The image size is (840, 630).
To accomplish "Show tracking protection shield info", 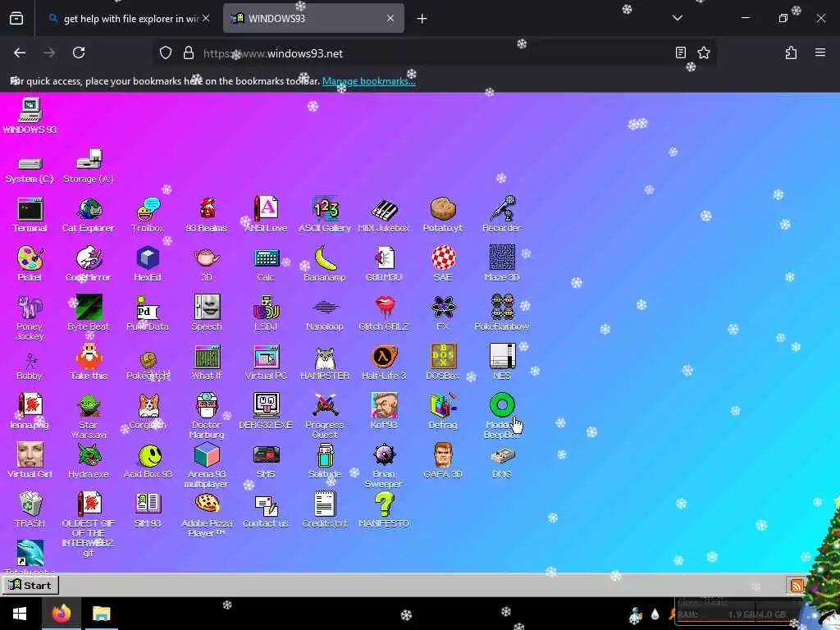I will tap(166, 52).
